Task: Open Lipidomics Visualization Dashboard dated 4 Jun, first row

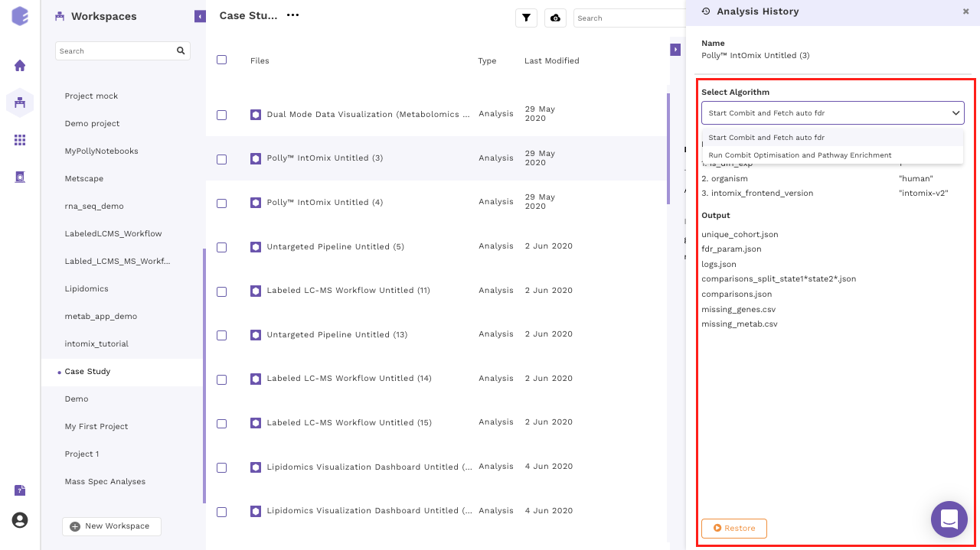Action: click(369, 467)
